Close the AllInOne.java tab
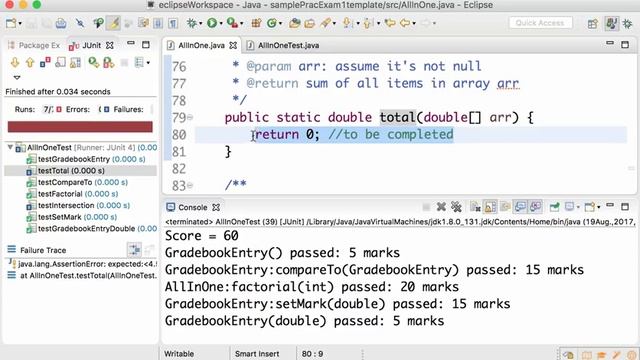The width and height of the screenshot is (640, 360). click(x=233, y=45)
